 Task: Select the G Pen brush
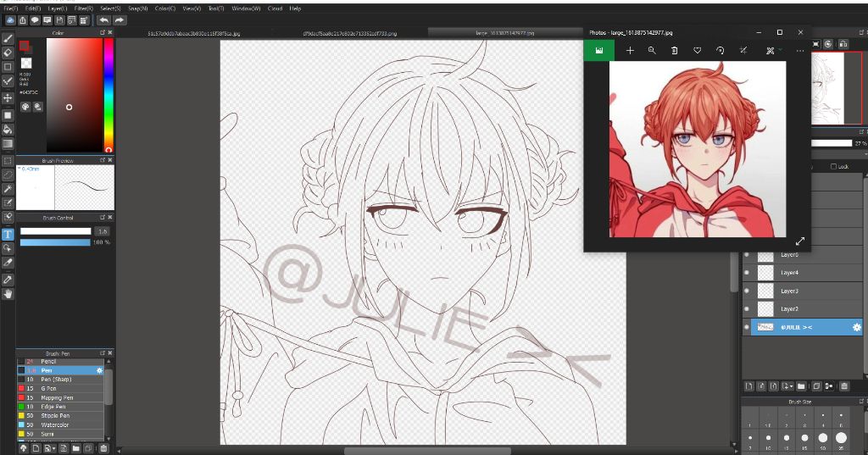click(60, 389)
